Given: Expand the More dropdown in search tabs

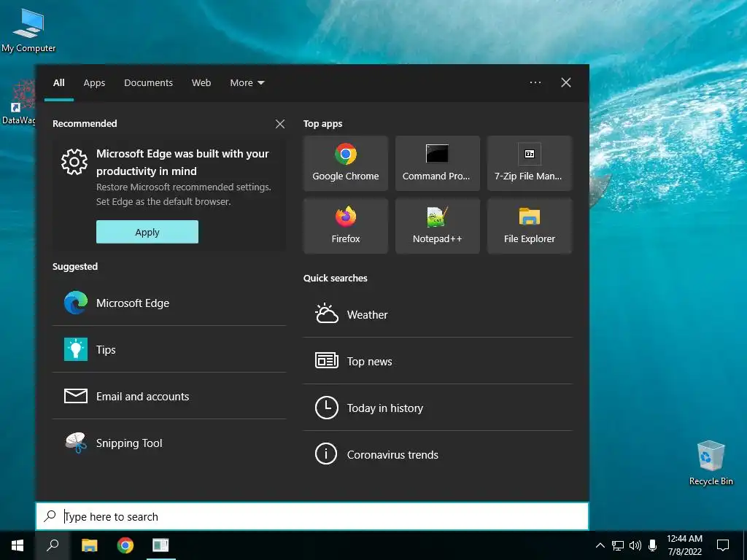Looking at the screenshot, I should (247, 83).
